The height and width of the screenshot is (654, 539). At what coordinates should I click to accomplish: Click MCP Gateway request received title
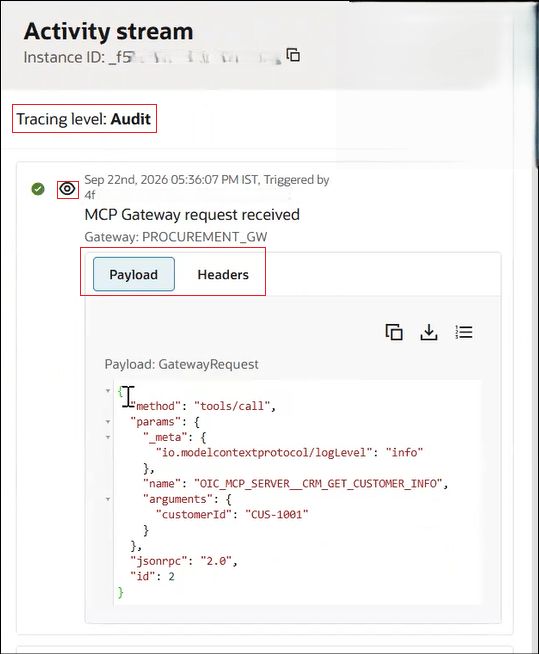click(x=192, y=214)
